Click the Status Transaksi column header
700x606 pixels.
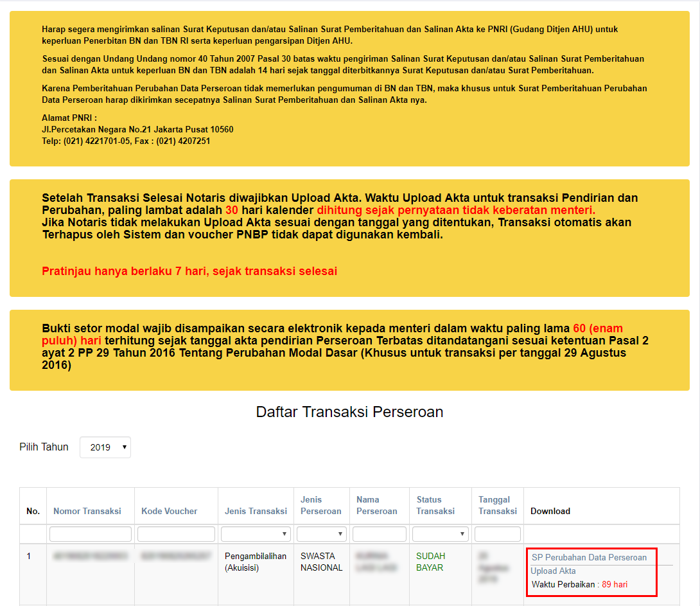(435, 505)
